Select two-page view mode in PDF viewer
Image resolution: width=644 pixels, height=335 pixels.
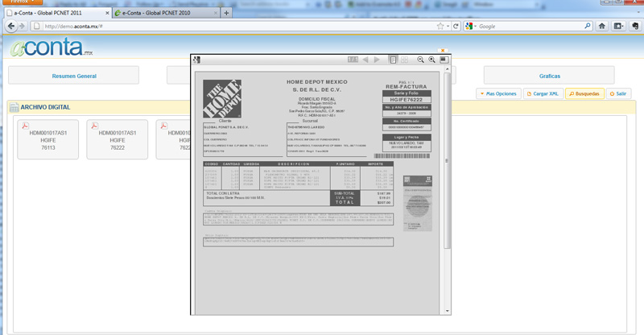[x=405, y=60]
